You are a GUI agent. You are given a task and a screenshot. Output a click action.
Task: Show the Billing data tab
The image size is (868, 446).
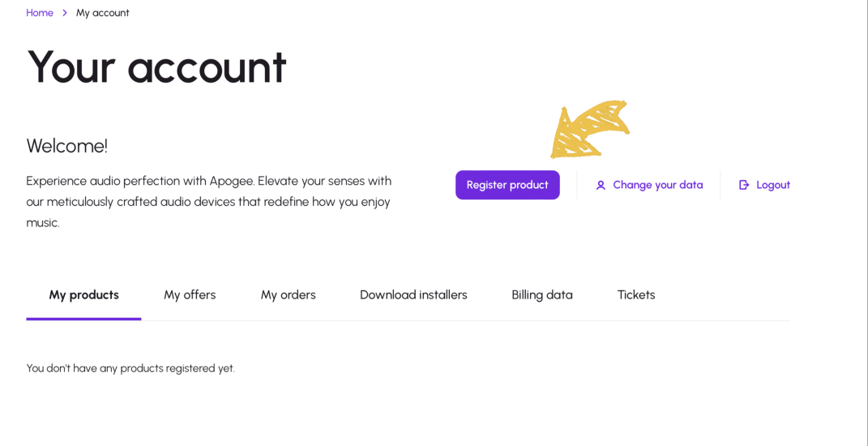[x=542, y=295]
